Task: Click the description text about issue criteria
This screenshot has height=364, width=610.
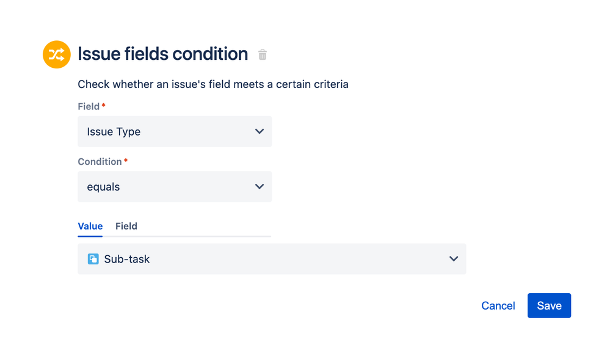Action: 212,84
